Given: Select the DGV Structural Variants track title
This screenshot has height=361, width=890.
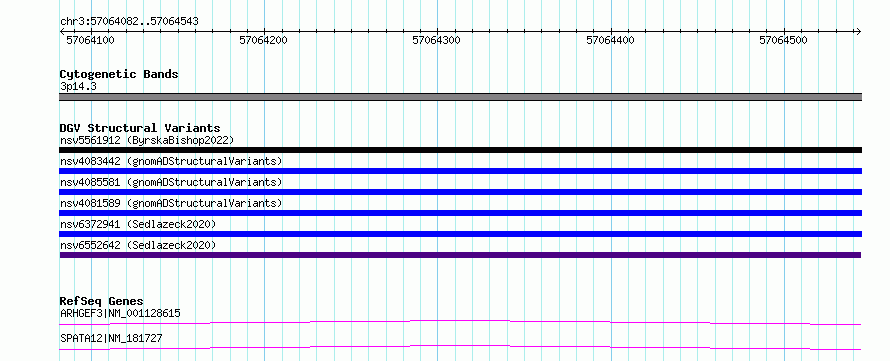Looking at the screenshot, I should [140, 128].
